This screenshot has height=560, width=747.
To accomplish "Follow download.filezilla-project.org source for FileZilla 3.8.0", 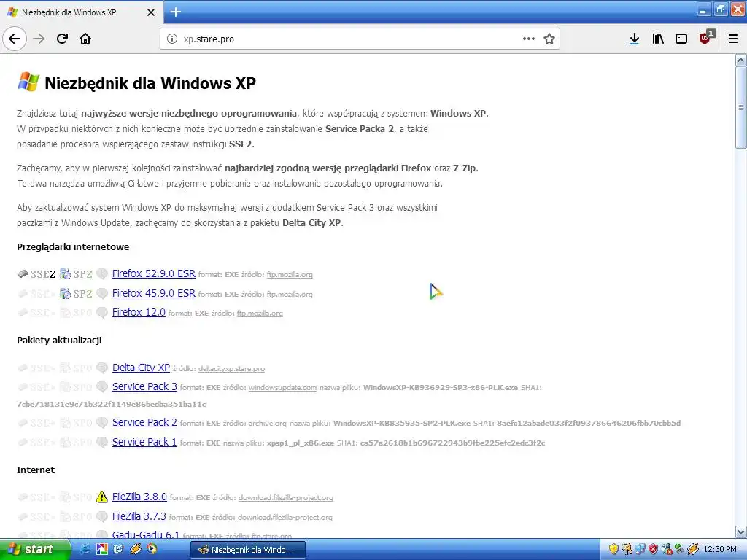I will 286,498.
